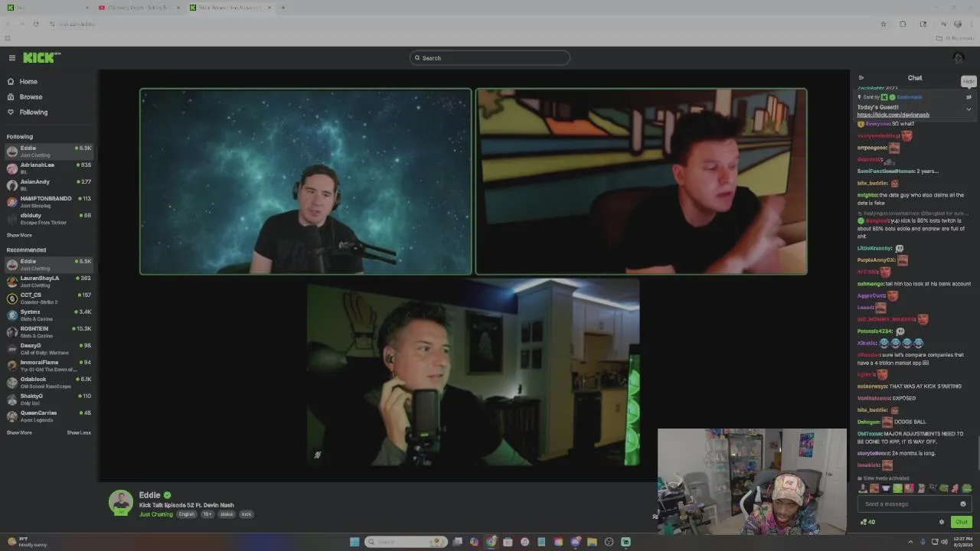Open AsianAndy channel in Following list
Image resolution: width=980 pixels, height=551 pixels.
(x=49, y=185)
